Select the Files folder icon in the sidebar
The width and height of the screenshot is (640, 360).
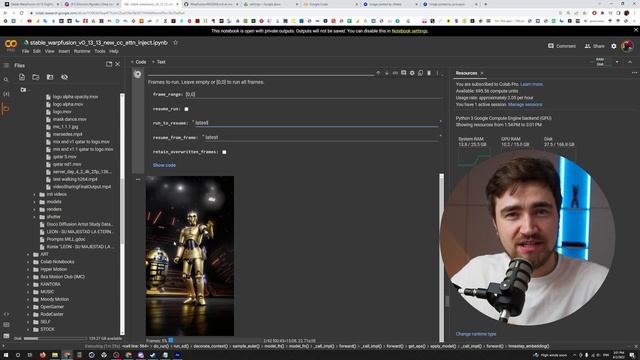pyautogui.click(x=6, y=109)
